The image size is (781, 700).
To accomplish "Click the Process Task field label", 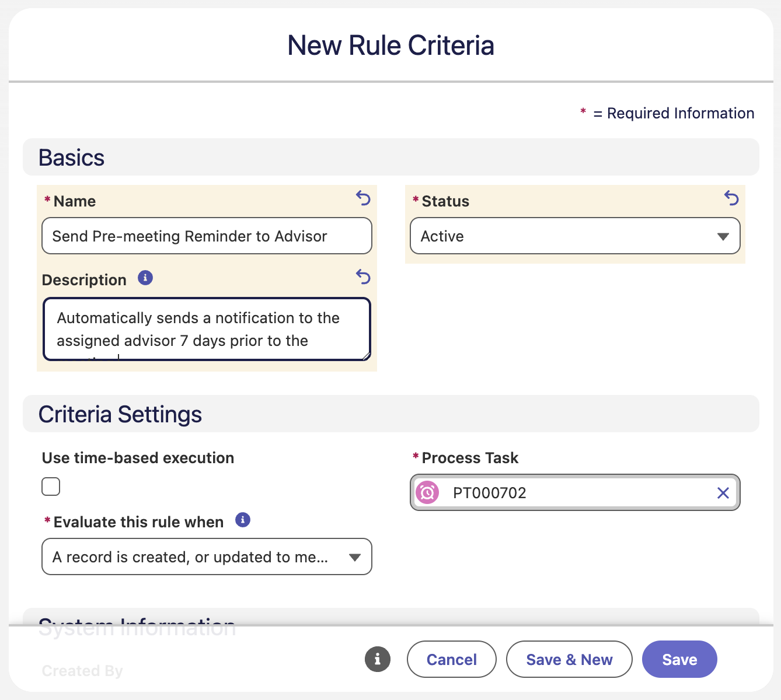I will [x=470, y=458].
